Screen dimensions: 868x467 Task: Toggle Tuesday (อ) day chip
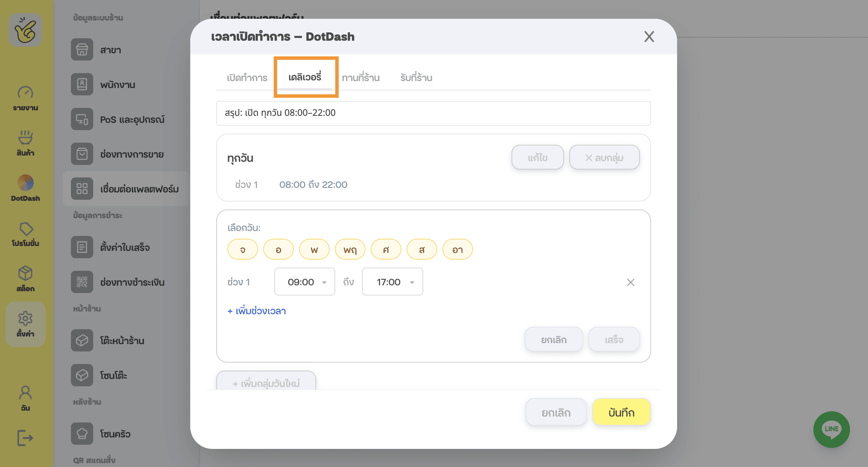point(279,250)
